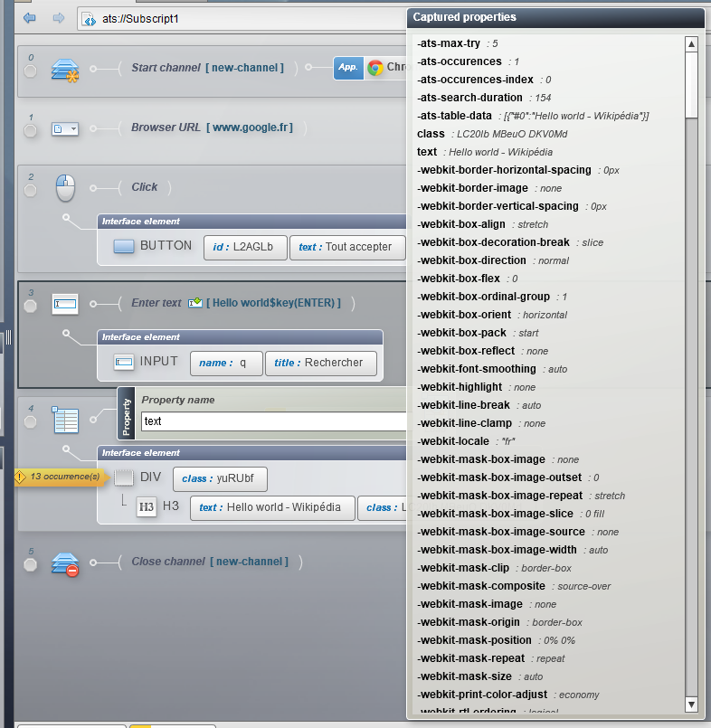The image size is (711, 728).
Task: Toggle the radio circle of action 2
Action: tap(31, 190)
